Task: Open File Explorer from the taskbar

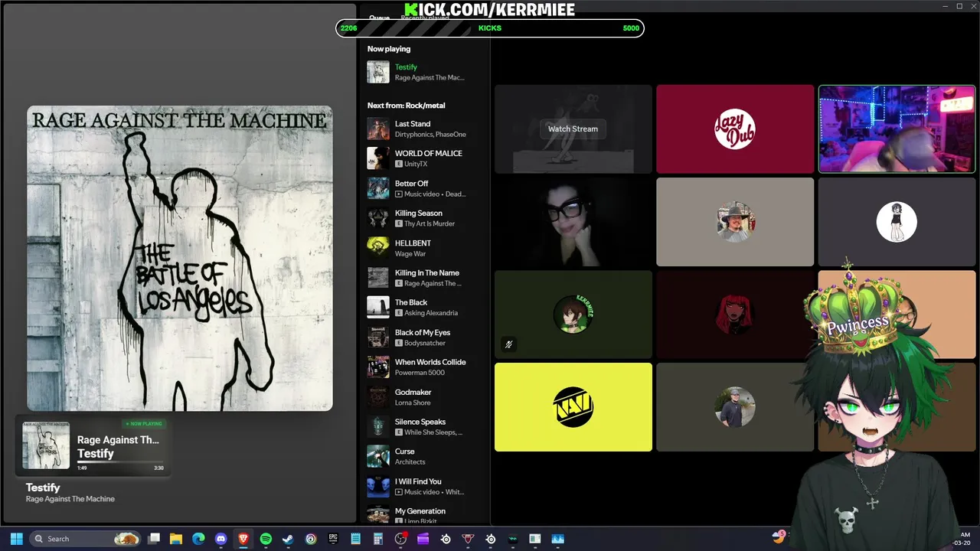Action: (x=176, y=539)
